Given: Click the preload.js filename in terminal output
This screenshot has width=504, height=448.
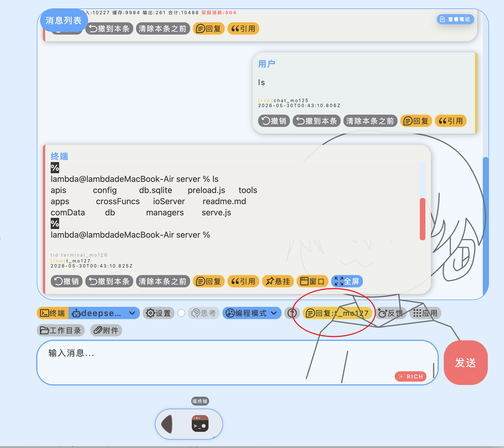Looking at the screenshot, I should (206, 190).
